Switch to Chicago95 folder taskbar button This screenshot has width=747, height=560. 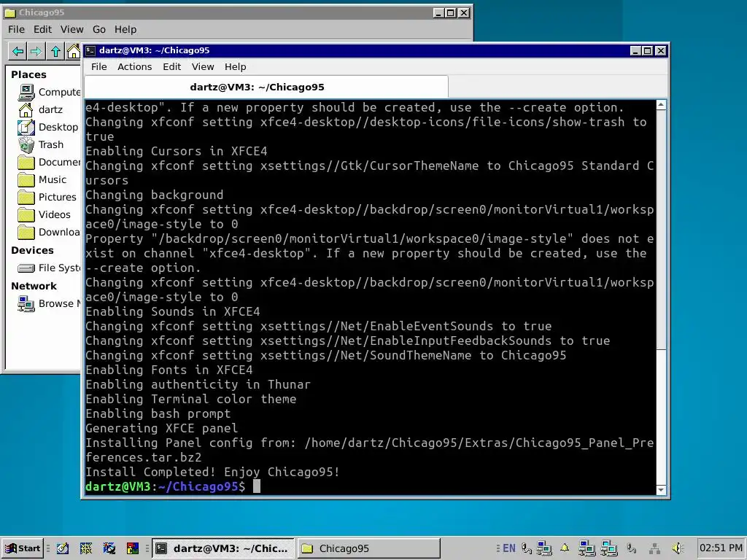(368, 548)
